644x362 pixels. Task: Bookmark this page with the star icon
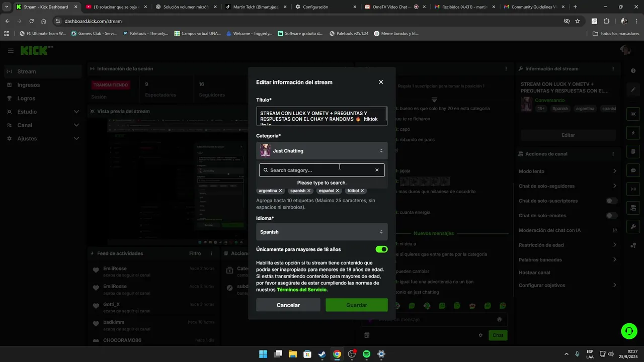pyautogui.click(x=578, y=21)
